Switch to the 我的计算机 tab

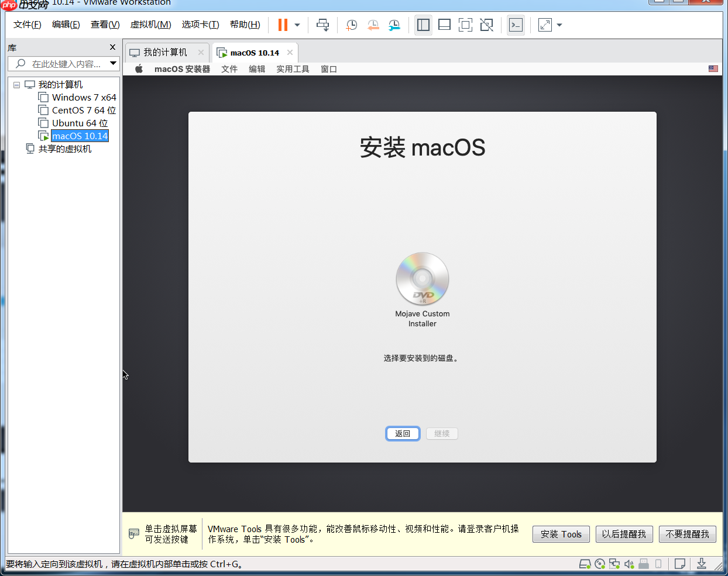[167, 52]
